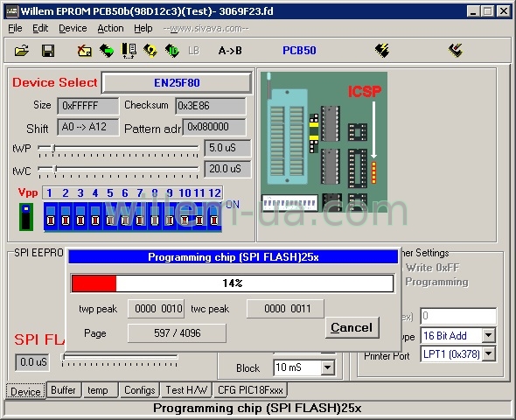This screenshot has width=516, height=420.
Task: Click the app icon in title bar
Action: [x=12, y=11]
